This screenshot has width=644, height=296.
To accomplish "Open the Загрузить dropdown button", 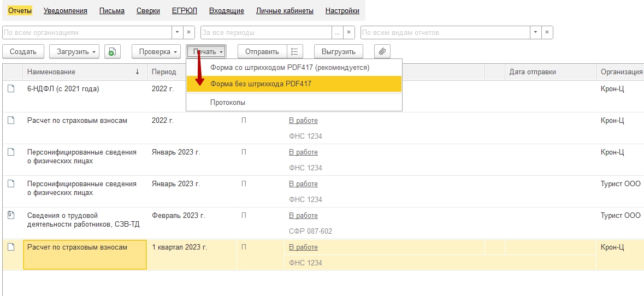I will click(74, 52).
